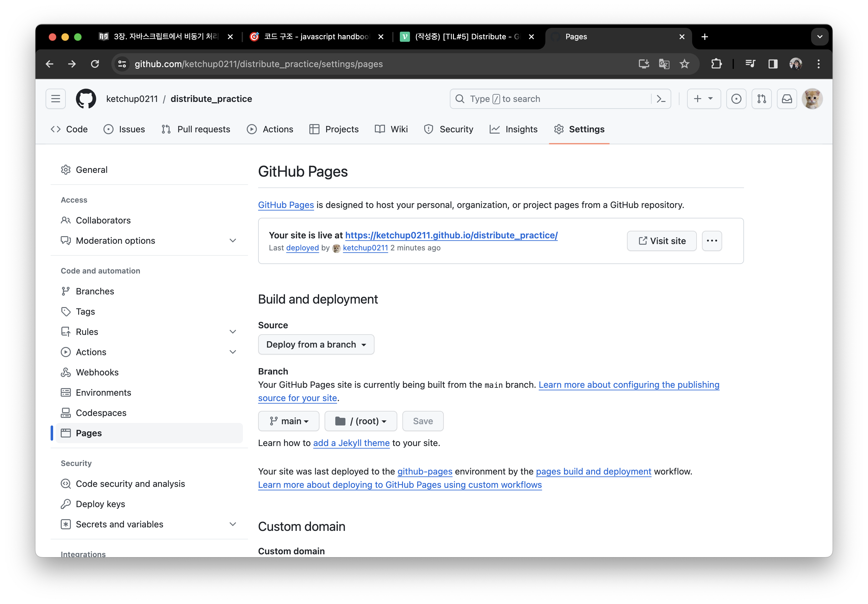This screenshot has height=604, width=868.
Task: View the site information icon in the address bar
Action: point(122,64)
